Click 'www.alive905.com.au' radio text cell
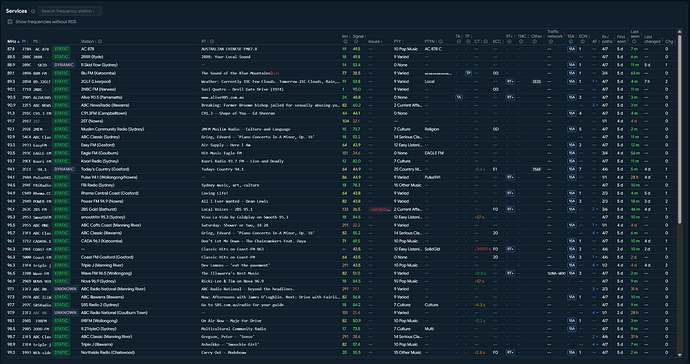690x364 pixels. 223,97
